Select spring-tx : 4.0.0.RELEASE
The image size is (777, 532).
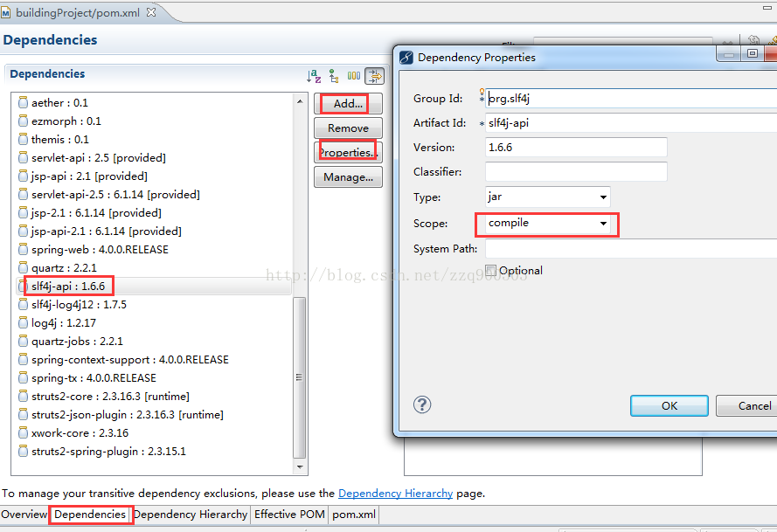pos(94,377)
